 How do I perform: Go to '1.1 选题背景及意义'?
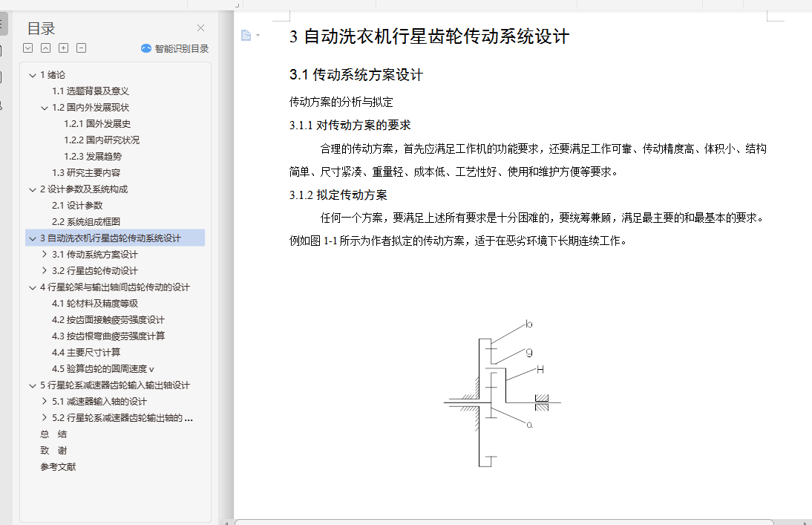[x=90, y=91]
